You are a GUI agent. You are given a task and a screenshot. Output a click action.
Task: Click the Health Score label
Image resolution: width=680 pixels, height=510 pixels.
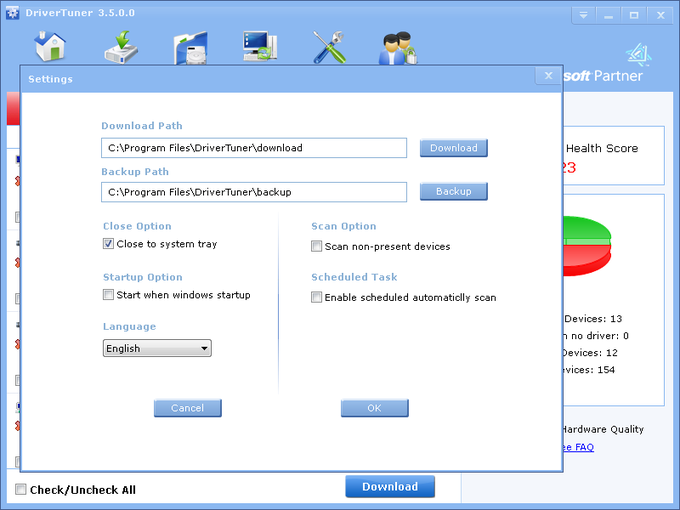602,148
